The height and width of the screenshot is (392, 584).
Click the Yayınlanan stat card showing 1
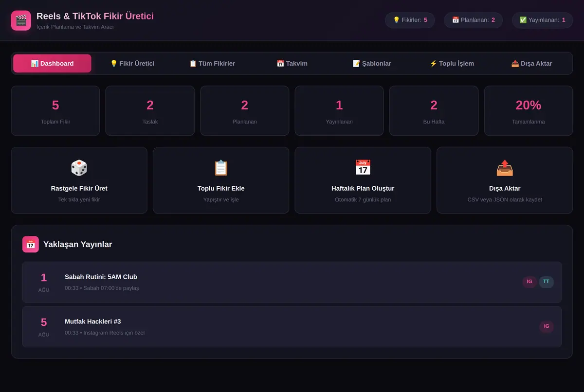coord(339,111)
